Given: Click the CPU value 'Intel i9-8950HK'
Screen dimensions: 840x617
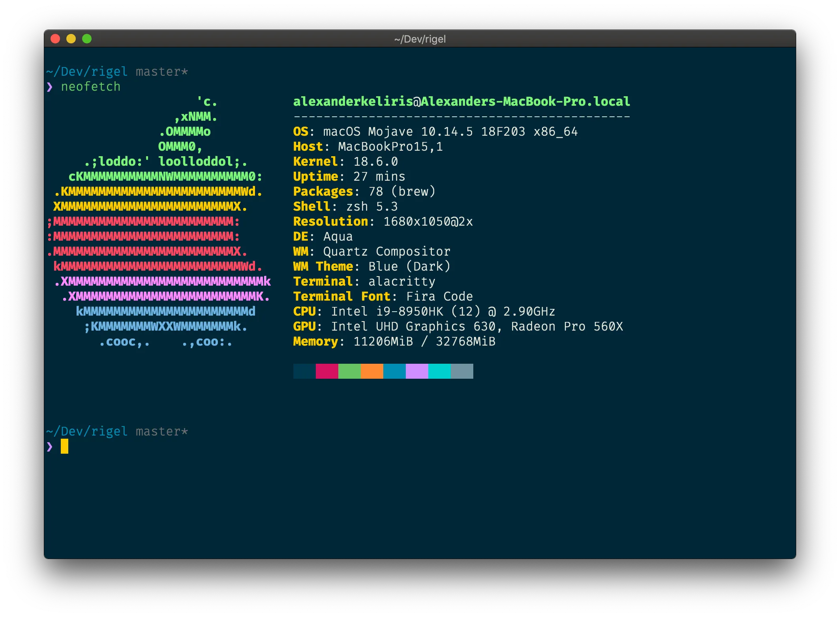Looking at the screenshot, I should 387,311.
